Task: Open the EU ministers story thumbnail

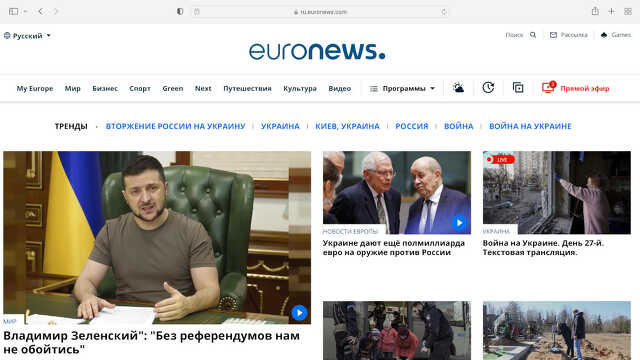Action: tap(397, 193)
